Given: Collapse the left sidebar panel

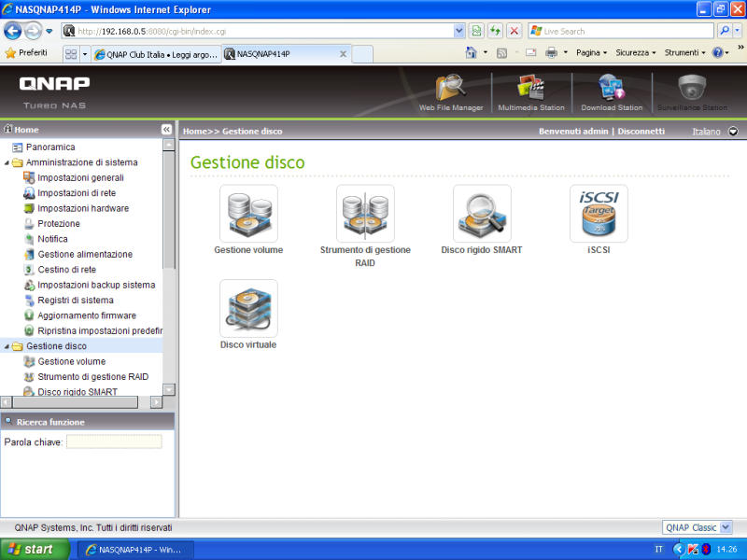Looking at the screenshot, I should [167, 130].
